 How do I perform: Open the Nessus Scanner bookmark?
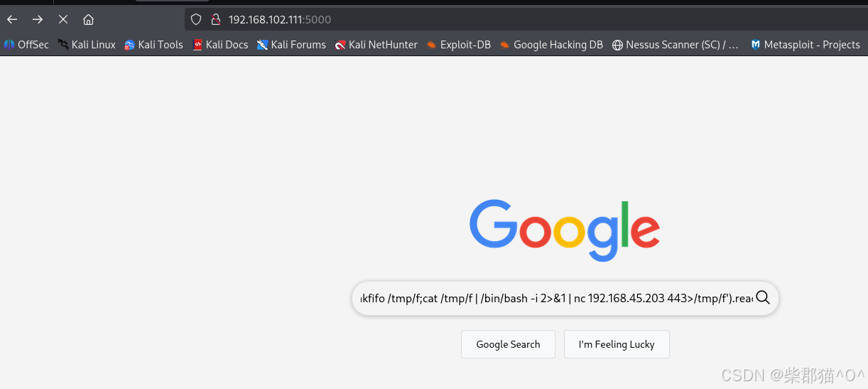click(x=676, y=45)
